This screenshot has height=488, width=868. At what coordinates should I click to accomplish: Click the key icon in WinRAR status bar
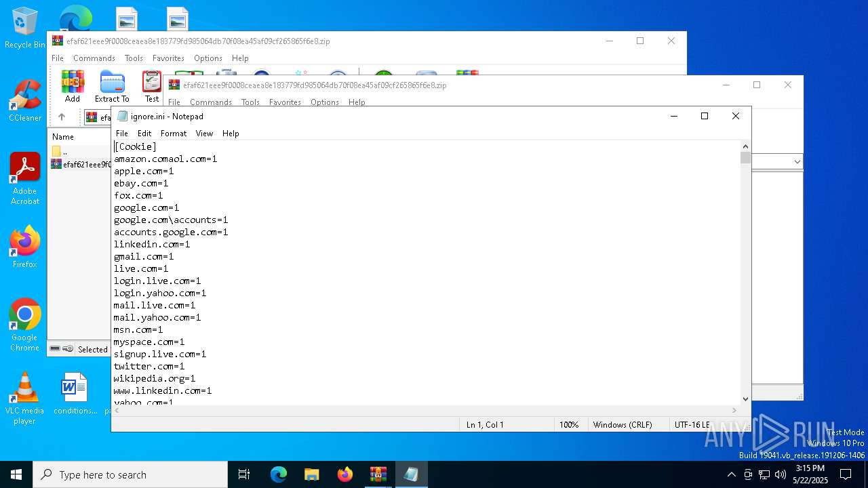[x=68, y=349]
